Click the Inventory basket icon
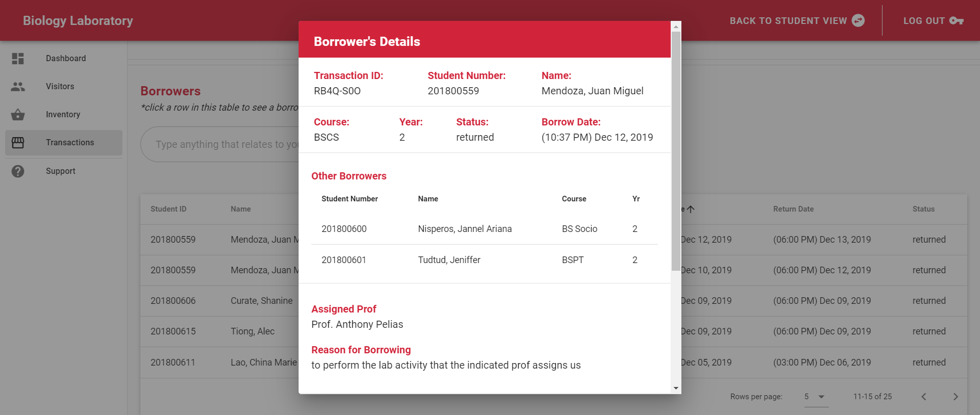Image resolution: width=980 pixels, height=415 pixels. click(18, 115)
